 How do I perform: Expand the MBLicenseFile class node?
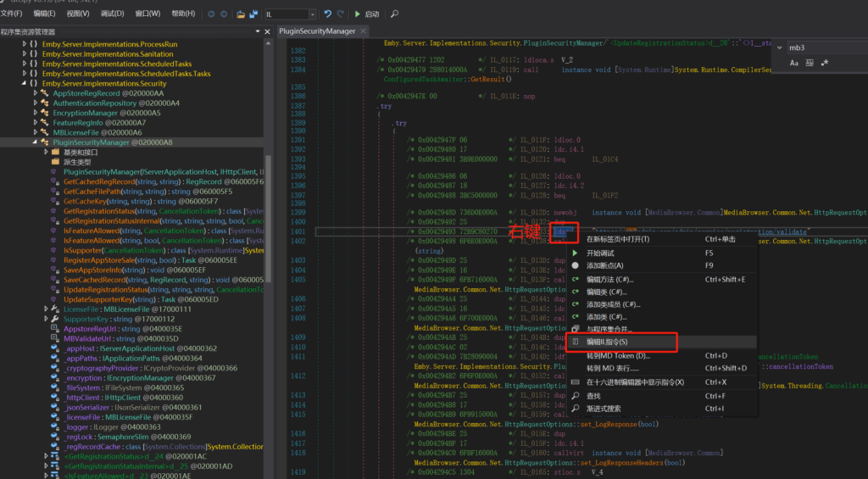point(35,133)
